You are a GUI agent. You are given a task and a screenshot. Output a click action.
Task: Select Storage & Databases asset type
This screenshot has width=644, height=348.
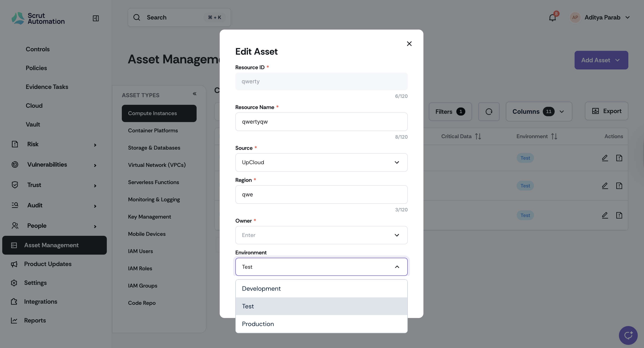click(x=154, y=148)
